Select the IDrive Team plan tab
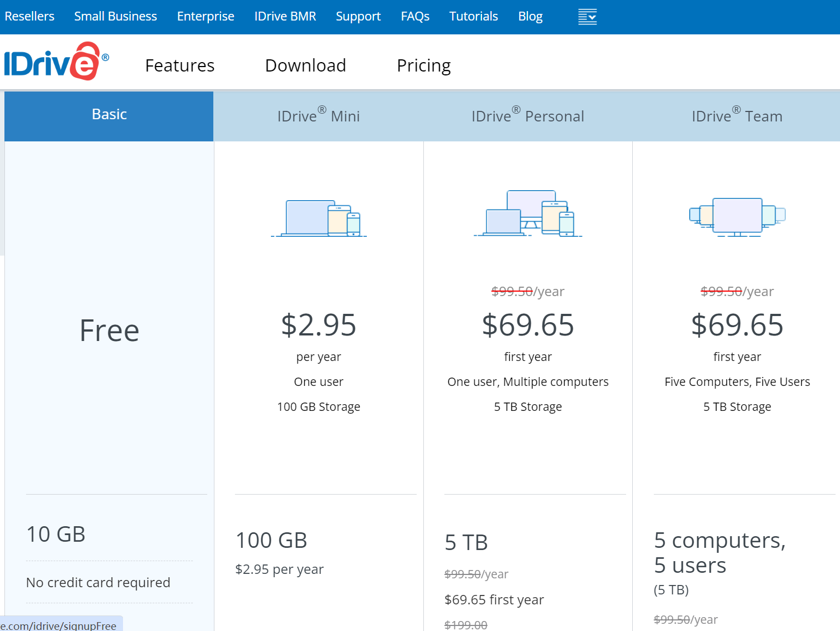Image resolution: width=840 pixels, height=631 pixels. pos(737,116)
